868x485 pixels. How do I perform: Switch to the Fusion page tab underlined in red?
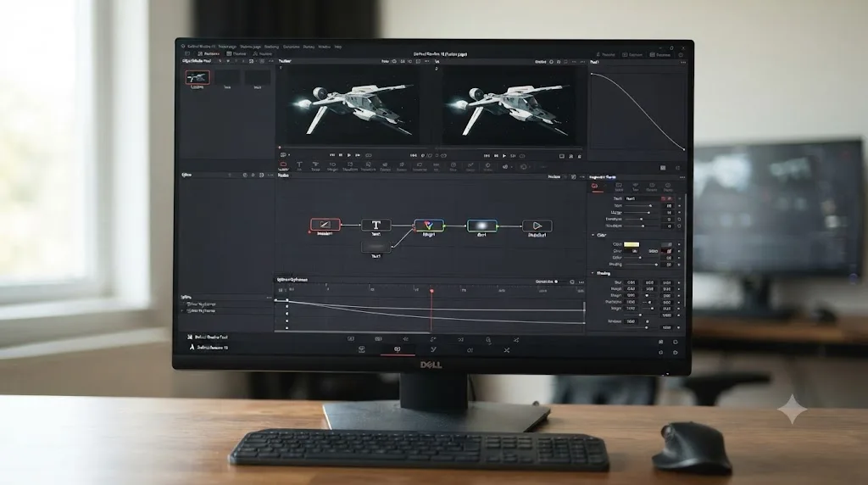(x=397, y=349)
